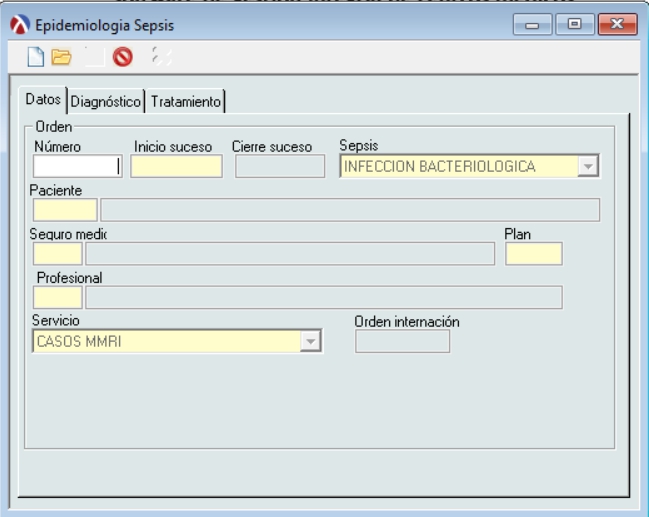Click the Inicio suceso date field
Image resolution: width=649 pixels, height=517 pixels.
176,167
